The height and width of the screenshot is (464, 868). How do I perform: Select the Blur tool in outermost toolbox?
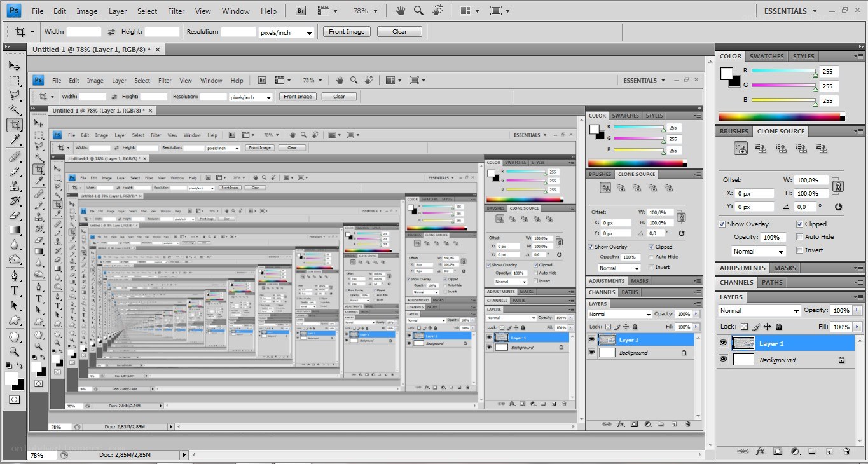14,244
